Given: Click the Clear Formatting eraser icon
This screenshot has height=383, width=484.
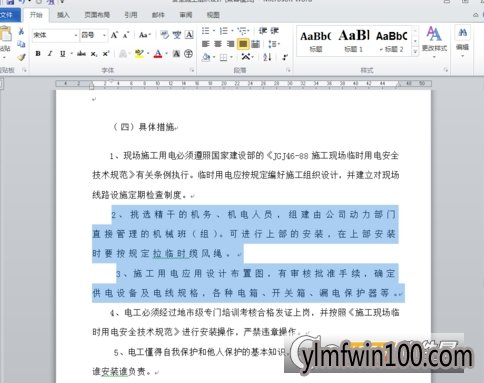Looking at the screenshot, I should pos(165,35).
